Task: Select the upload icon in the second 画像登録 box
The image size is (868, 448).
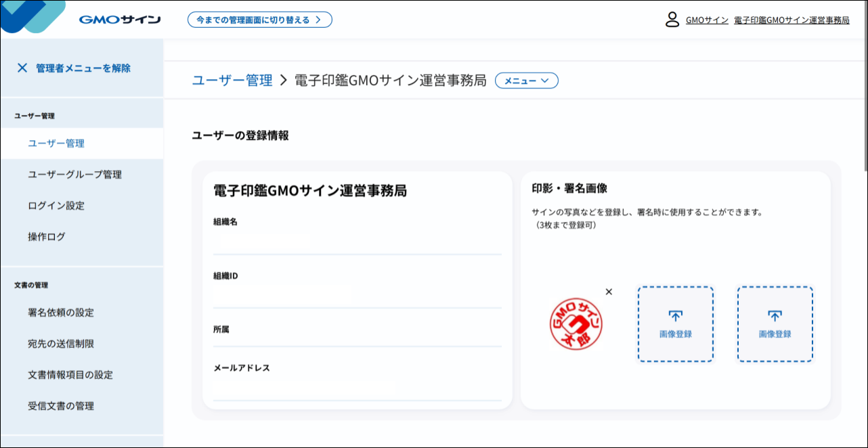Action: (775, 315)
